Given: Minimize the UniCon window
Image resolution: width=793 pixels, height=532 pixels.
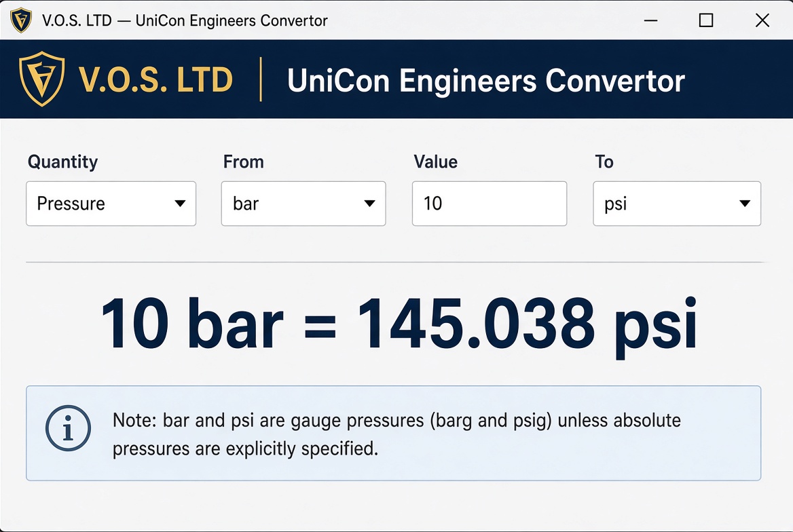Looking at the screenshot, I should [650, 20].
